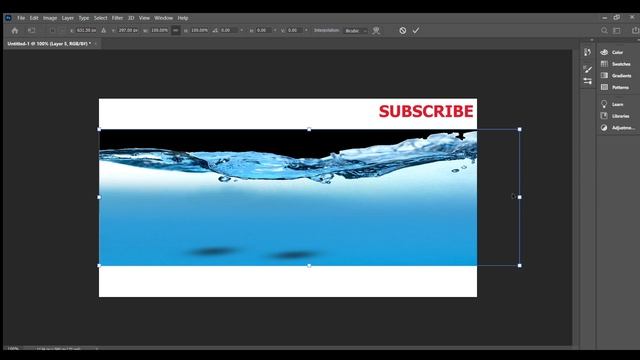Open the Layer menu
640x360 pixels.
(68, 18)
